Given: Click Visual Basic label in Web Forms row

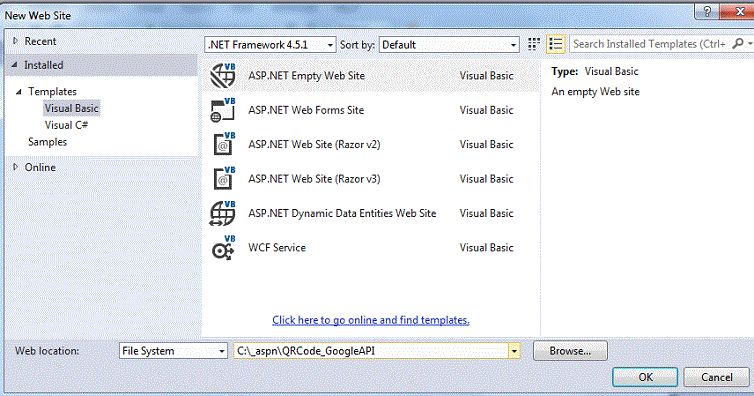Looking at the screenshot, I should coord(486,110).
